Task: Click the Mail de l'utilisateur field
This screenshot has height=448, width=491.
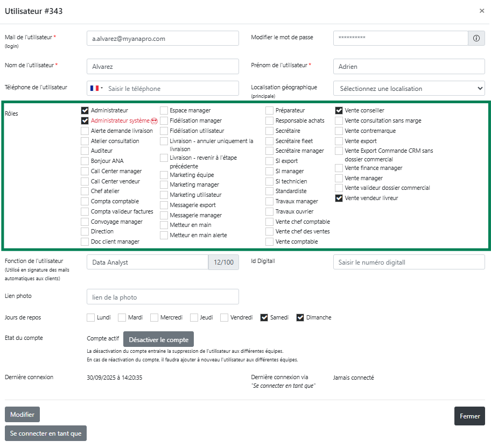Action: click(162, 38)
